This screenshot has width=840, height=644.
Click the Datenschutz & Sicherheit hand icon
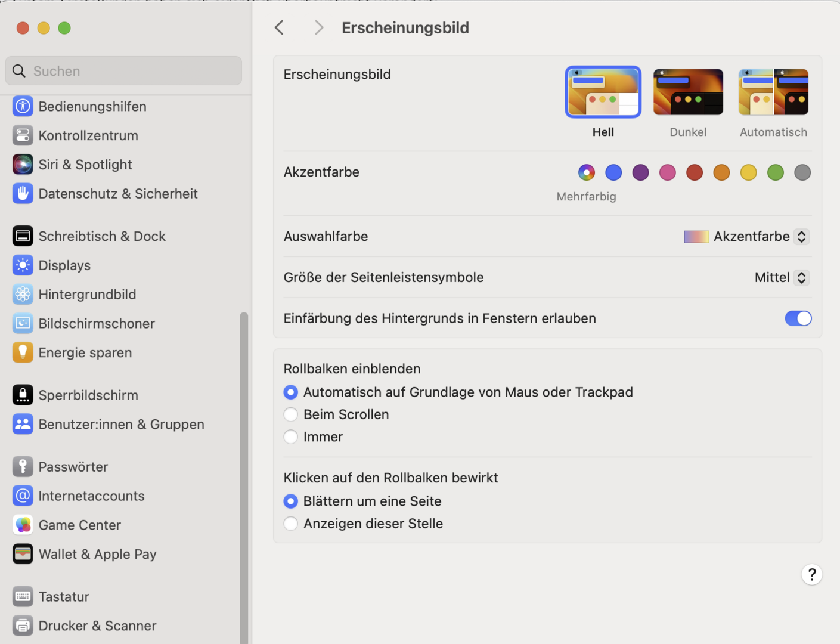pyautogui.click(x=23, y=194)
